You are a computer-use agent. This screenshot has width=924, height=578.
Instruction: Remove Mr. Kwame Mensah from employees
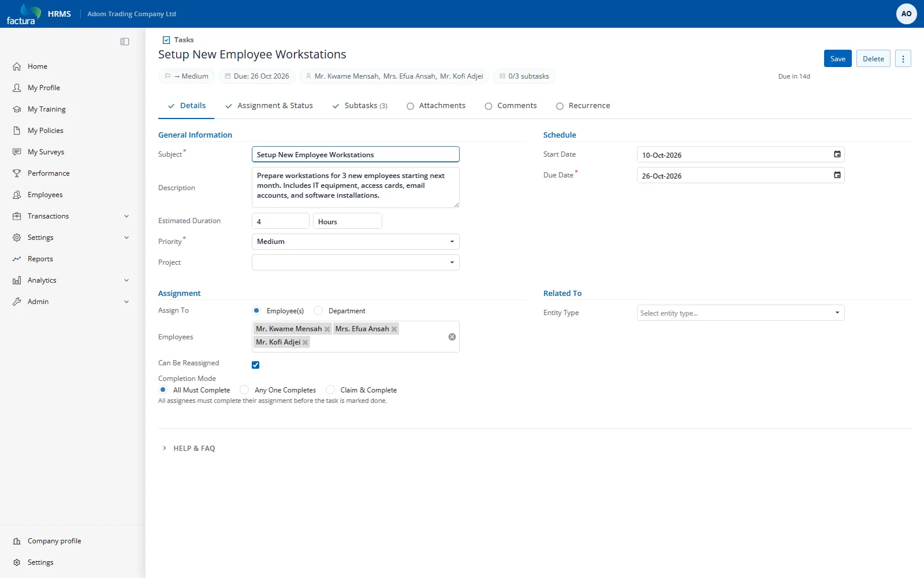coord(327,329)
